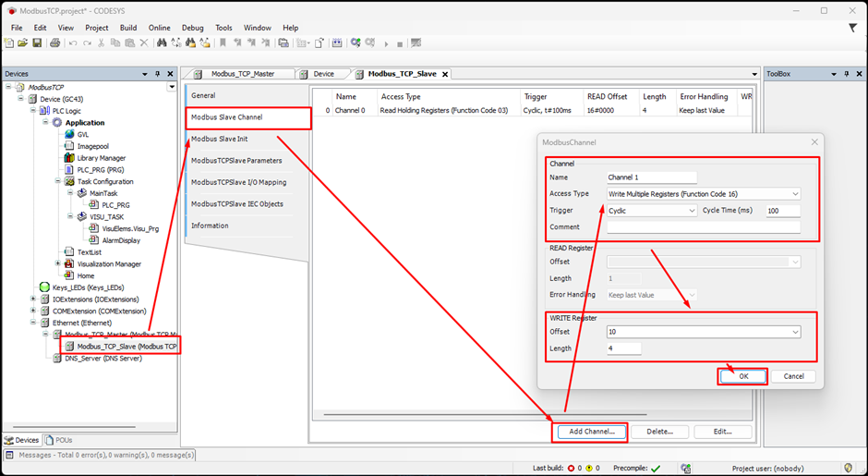Collapse the Device (GC43) tree node
Screen dimensions: 868x476
point(20,99)
